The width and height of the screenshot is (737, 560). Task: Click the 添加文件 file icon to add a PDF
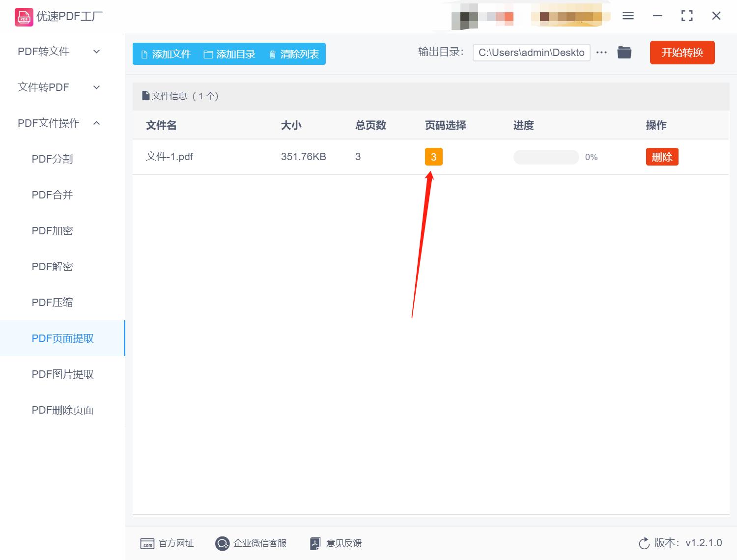pyautogui.click(x=145, y=54)
